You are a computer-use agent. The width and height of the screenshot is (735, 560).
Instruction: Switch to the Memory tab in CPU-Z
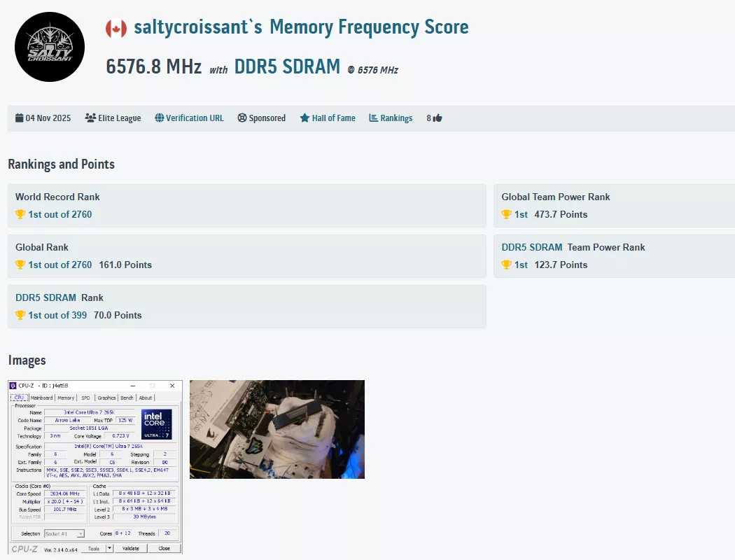click(65, 397)
